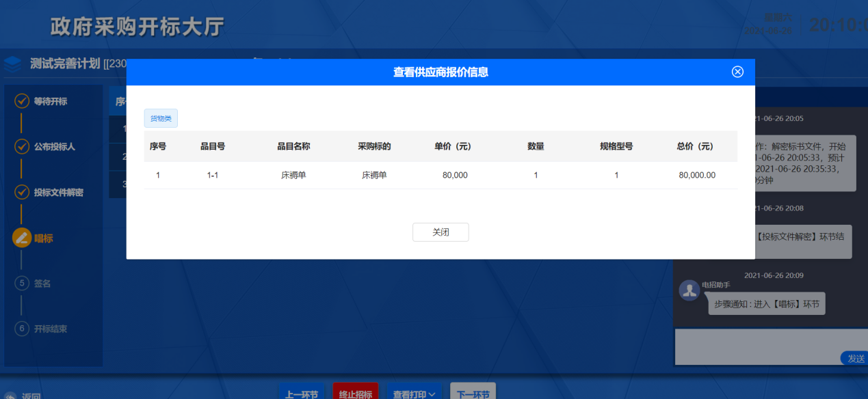Click the 步骤通知：进入【唱标】环节 message
868x399 pixels.
coord(767,304)
